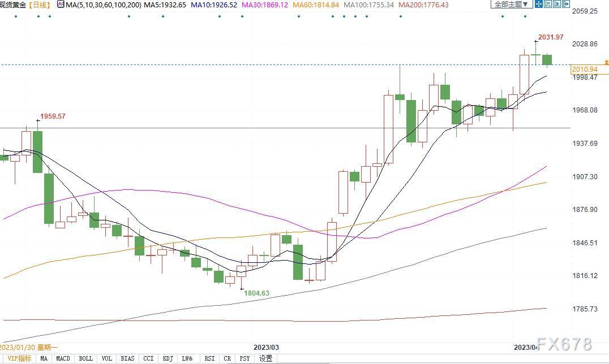609x364 pixels.
Task: Click the 2028.86 axis value
Action: coord(585,44)
